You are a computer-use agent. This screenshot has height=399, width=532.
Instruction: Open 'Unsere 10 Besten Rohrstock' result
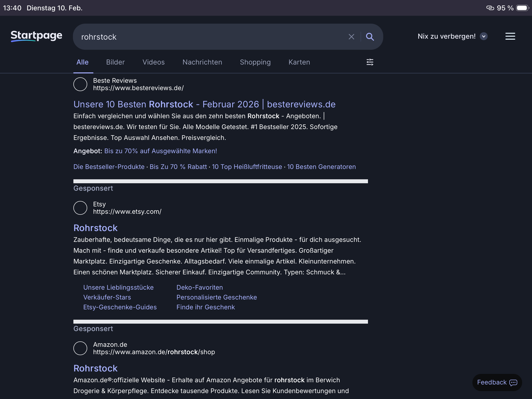204,104
